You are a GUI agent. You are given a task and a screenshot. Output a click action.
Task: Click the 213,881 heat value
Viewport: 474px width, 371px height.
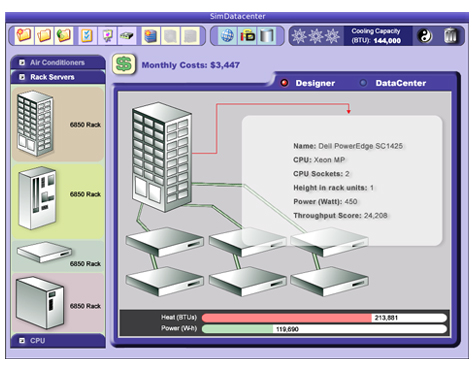(x=386, y=318)
